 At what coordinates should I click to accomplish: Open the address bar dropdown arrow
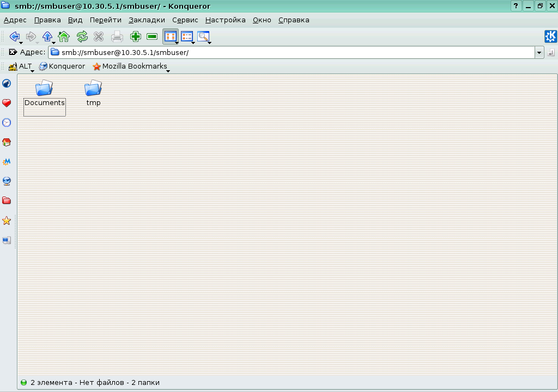pyautogui.click(x=539, y=52)
